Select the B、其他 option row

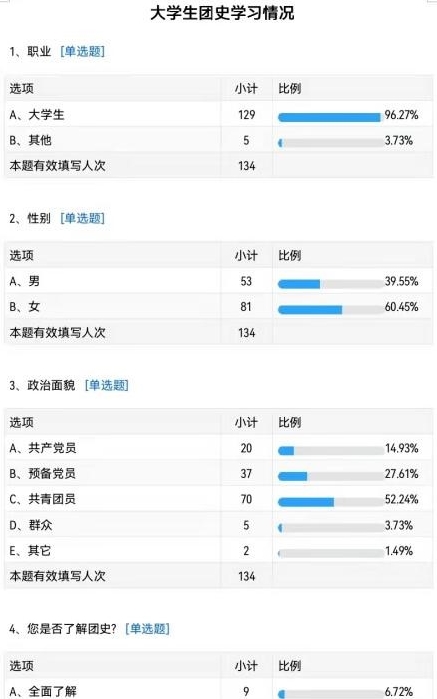[218, 140]
